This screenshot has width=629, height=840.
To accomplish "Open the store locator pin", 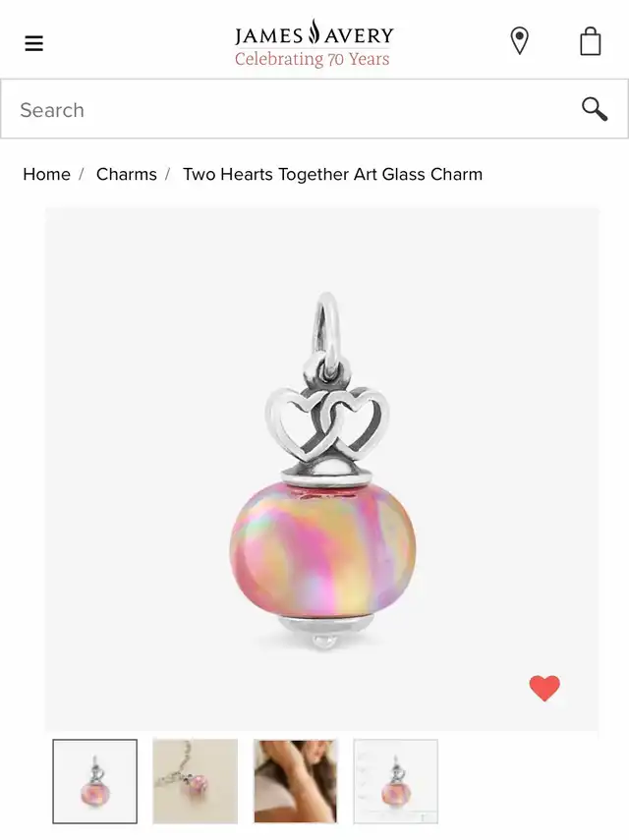I will (519, 41).
